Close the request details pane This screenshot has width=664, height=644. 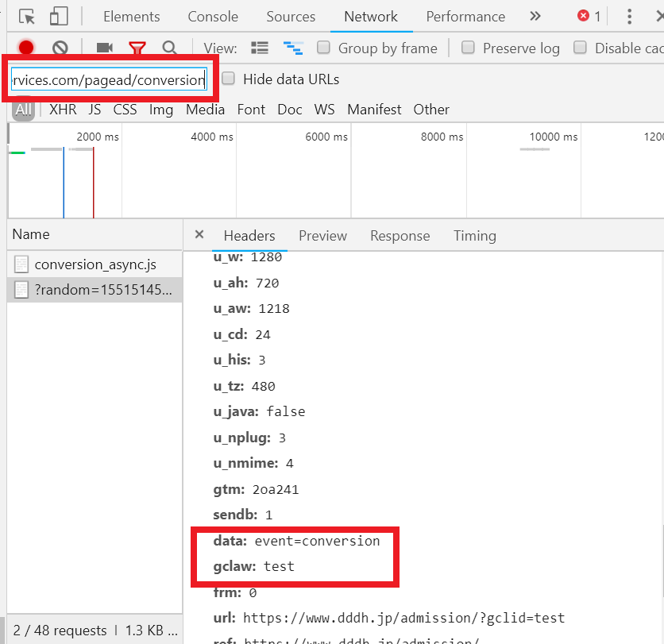[x=199, y=235]
